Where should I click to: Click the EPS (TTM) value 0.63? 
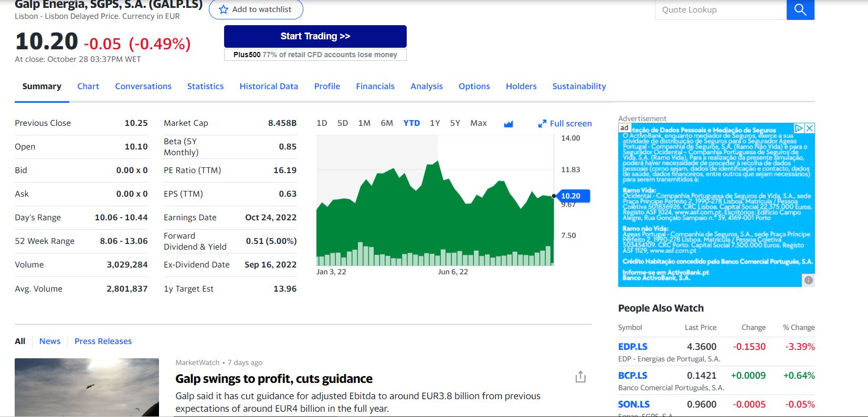coord(288,194)
